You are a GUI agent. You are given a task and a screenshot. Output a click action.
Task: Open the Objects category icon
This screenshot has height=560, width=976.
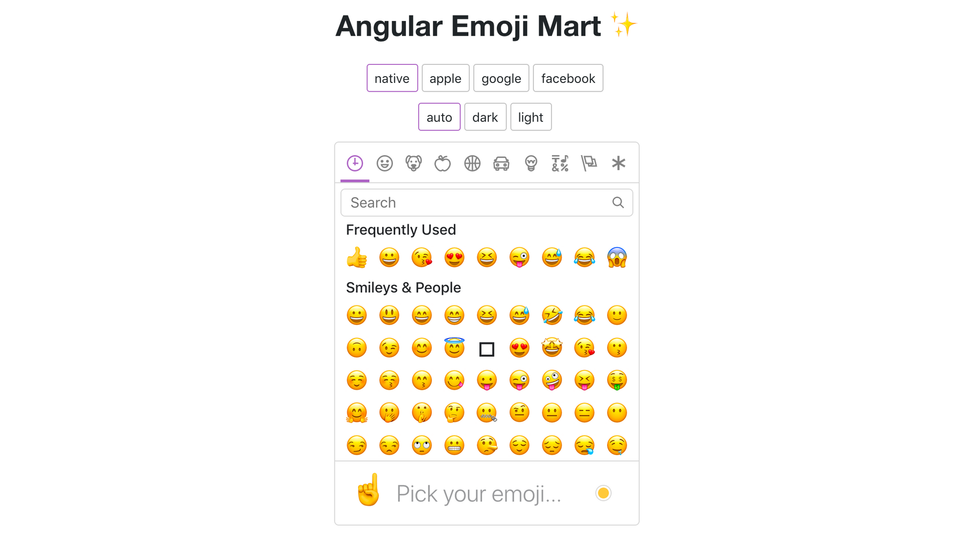tap(530, 163)
